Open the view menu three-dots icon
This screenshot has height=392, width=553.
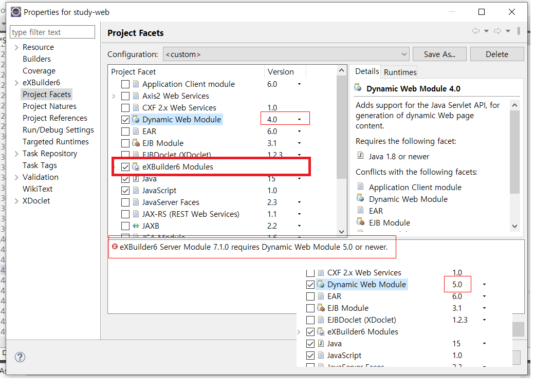tap(519, 31)
